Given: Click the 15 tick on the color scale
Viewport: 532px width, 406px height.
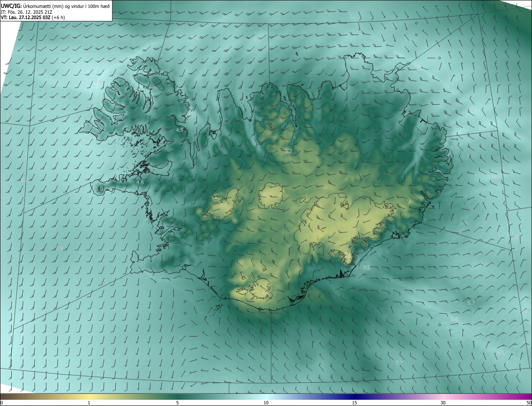Looking at the screenshot, I should tap(355, 403).
